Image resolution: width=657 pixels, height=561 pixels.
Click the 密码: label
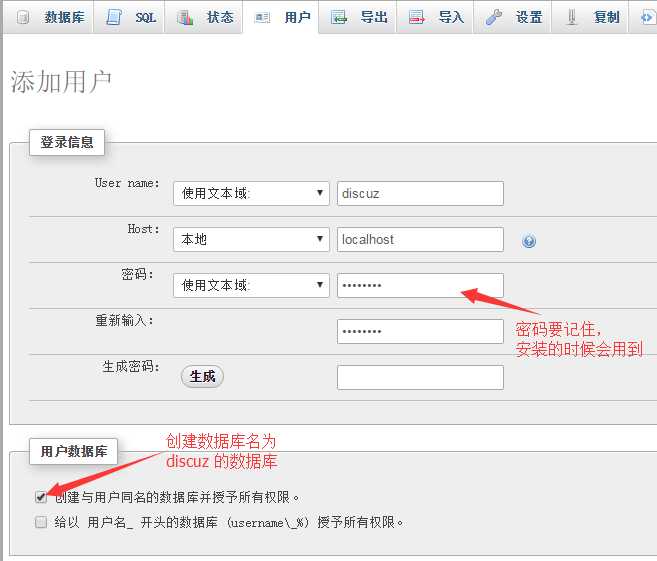(137, 274)
